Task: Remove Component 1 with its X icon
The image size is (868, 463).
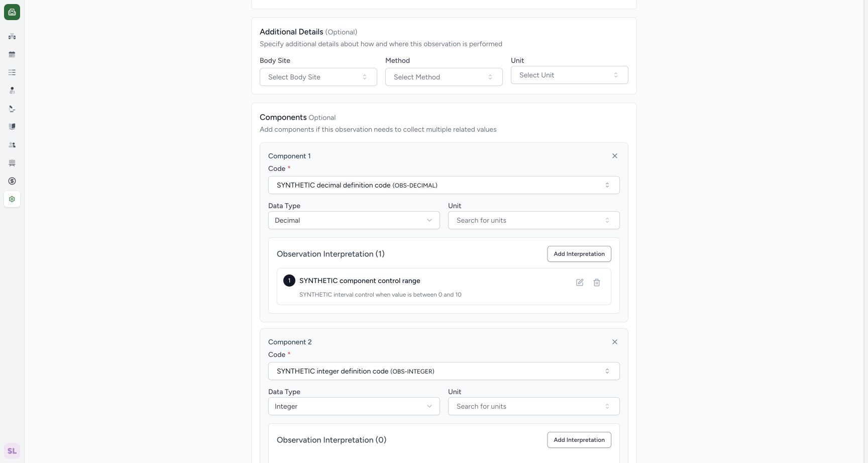Action: (x=615, y=156)
